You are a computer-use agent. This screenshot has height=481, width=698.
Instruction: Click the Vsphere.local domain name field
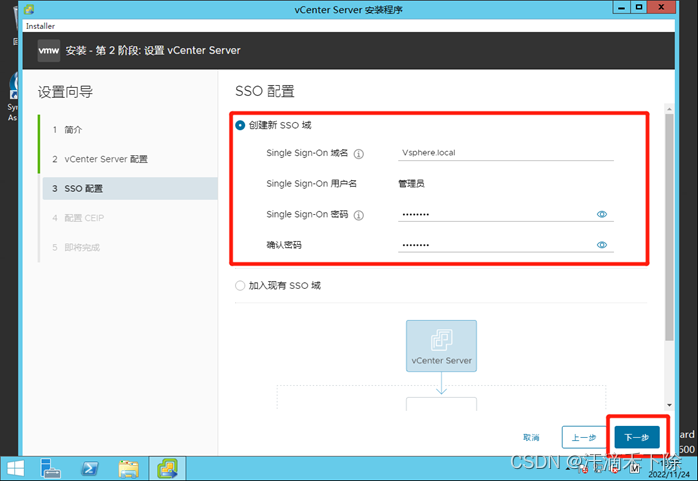coord(506,153)
